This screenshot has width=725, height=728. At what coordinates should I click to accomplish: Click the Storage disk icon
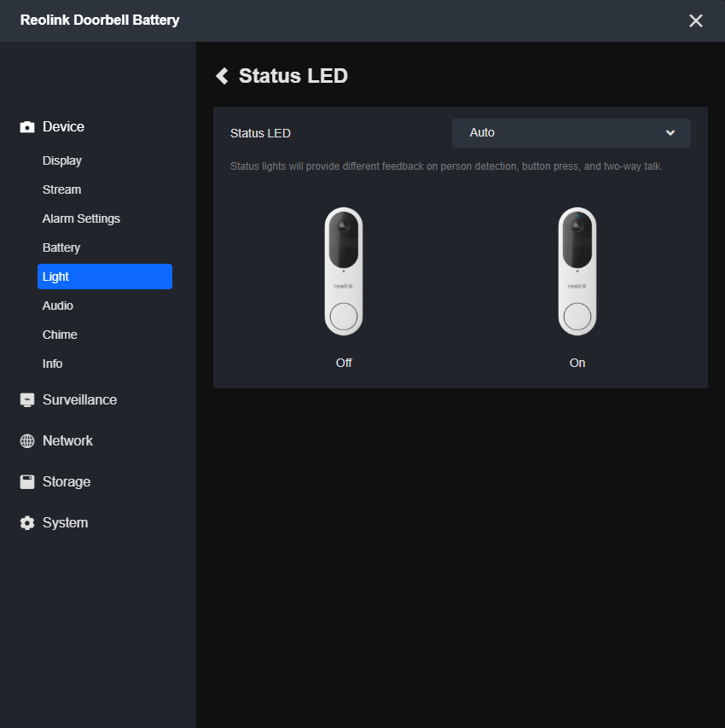27,482
